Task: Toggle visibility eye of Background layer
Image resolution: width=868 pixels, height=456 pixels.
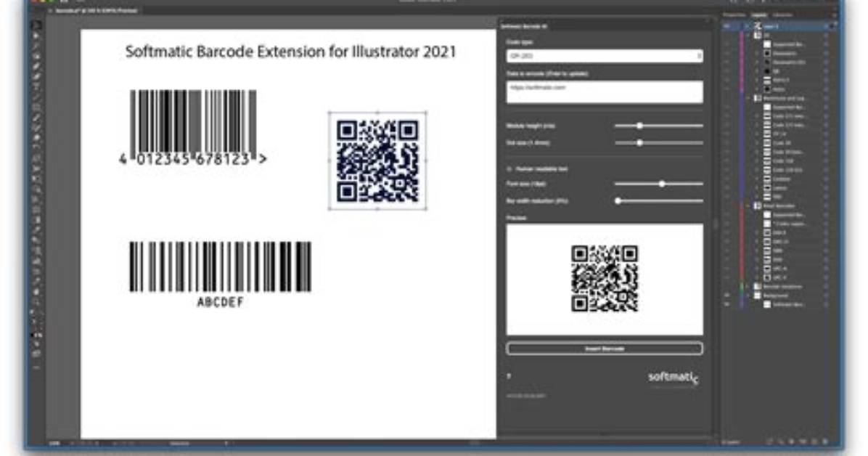Action: pos(726,296)
